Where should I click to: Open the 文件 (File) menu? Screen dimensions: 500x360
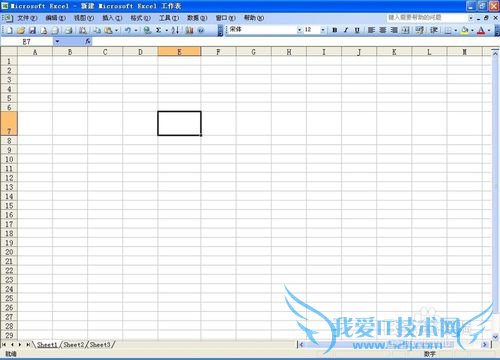[27, 18]
